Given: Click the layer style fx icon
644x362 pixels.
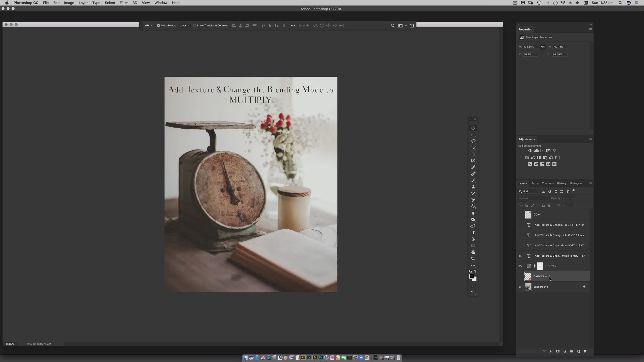Looking at the screenshot, I should [x=551, y=351].
